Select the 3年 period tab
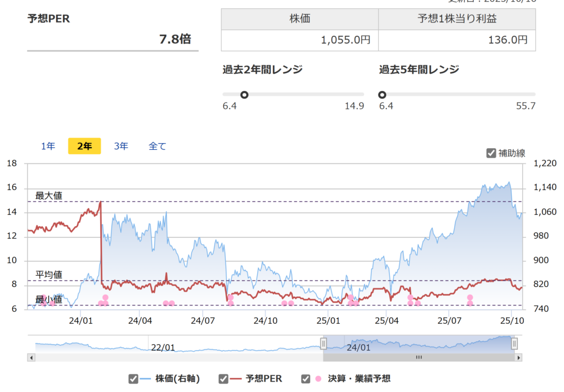564x392 pixels. [x=121, y=146]
